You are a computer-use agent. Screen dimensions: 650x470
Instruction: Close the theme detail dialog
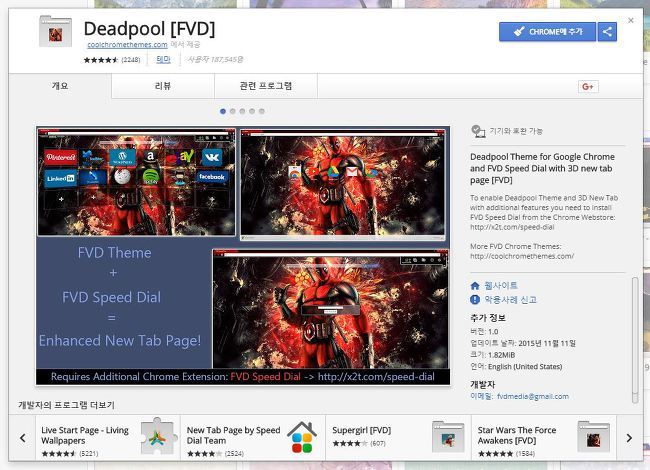[x=631, y=20]
